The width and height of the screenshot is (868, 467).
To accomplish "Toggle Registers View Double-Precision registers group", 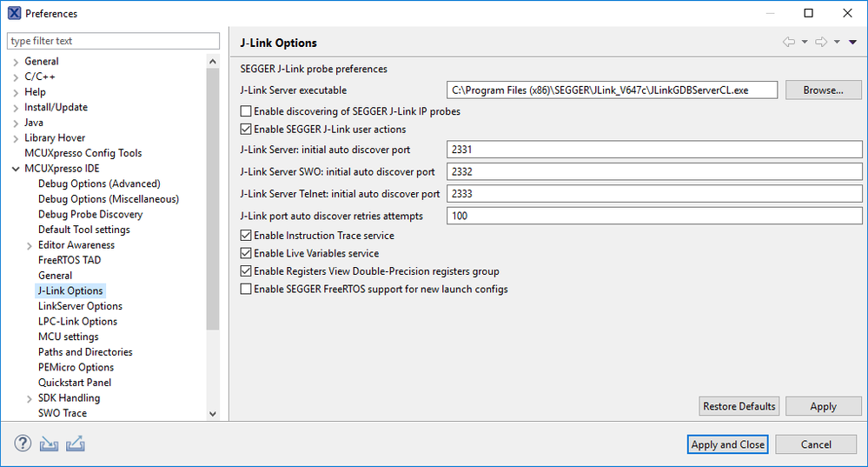I will click(246, 270).
